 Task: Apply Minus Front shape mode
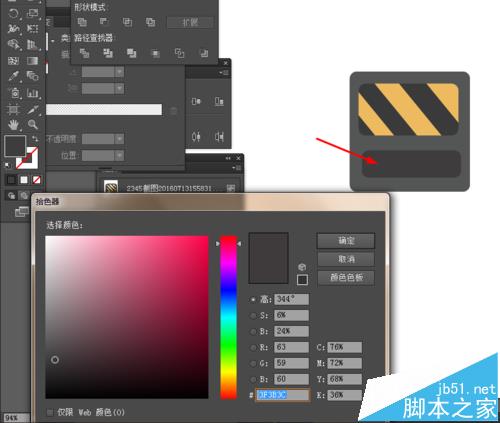pos(104,22)
